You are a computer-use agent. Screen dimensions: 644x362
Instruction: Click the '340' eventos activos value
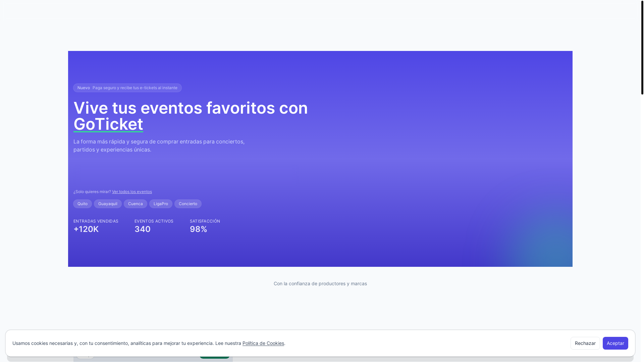(143, 229)
